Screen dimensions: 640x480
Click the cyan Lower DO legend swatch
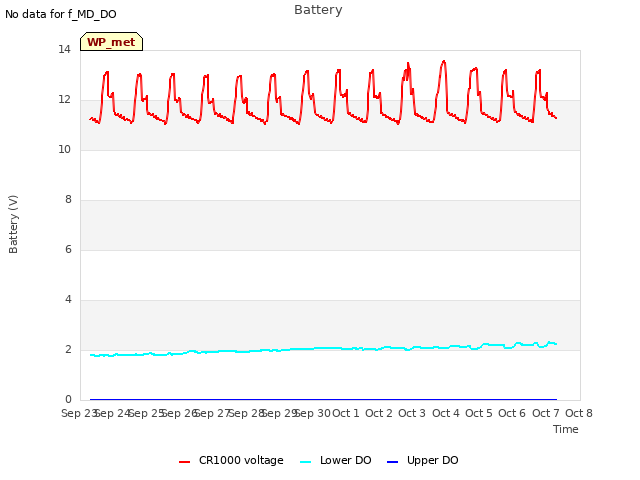click(305, 462)
